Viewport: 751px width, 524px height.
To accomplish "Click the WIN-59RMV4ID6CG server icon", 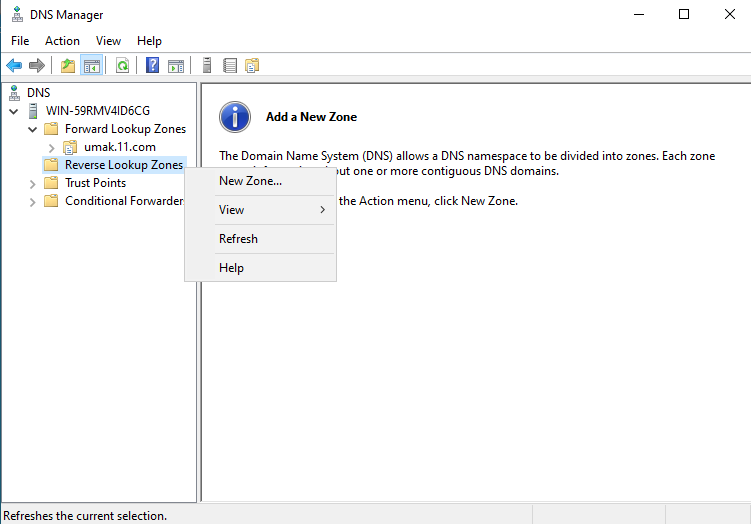I will (x=33, y=111).
